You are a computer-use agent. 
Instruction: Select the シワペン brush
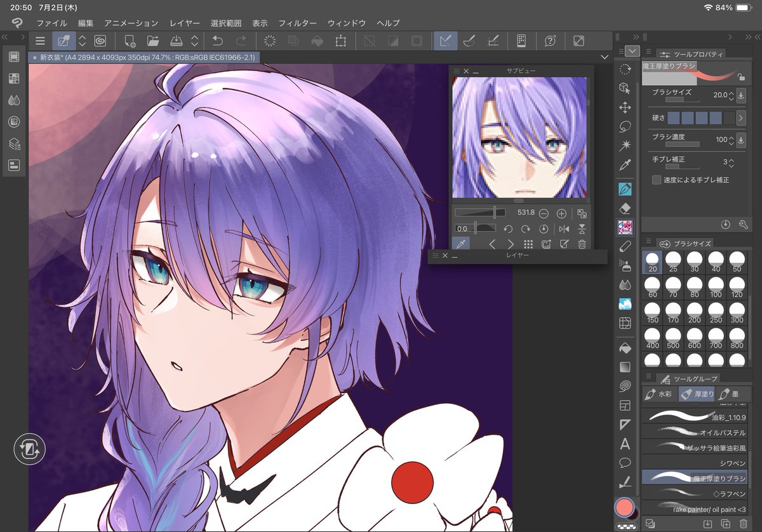click(x=694, y=463)
